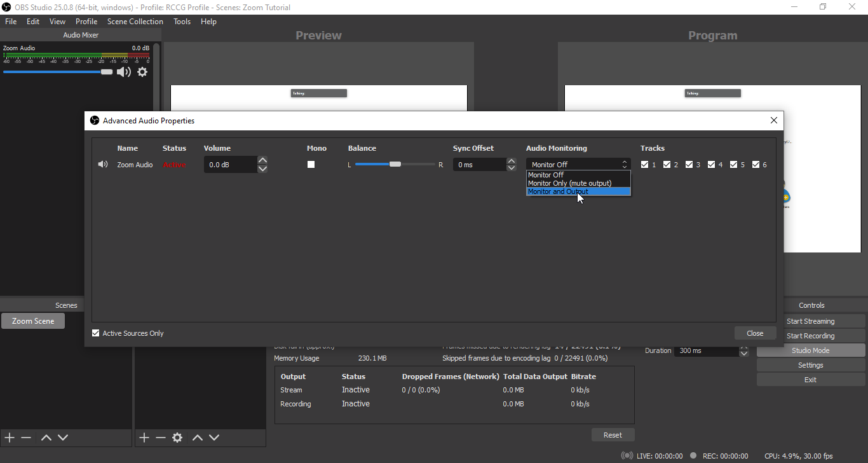Open the View menu
This screenshot has height=463, width=868.
[x=57, y=21]
